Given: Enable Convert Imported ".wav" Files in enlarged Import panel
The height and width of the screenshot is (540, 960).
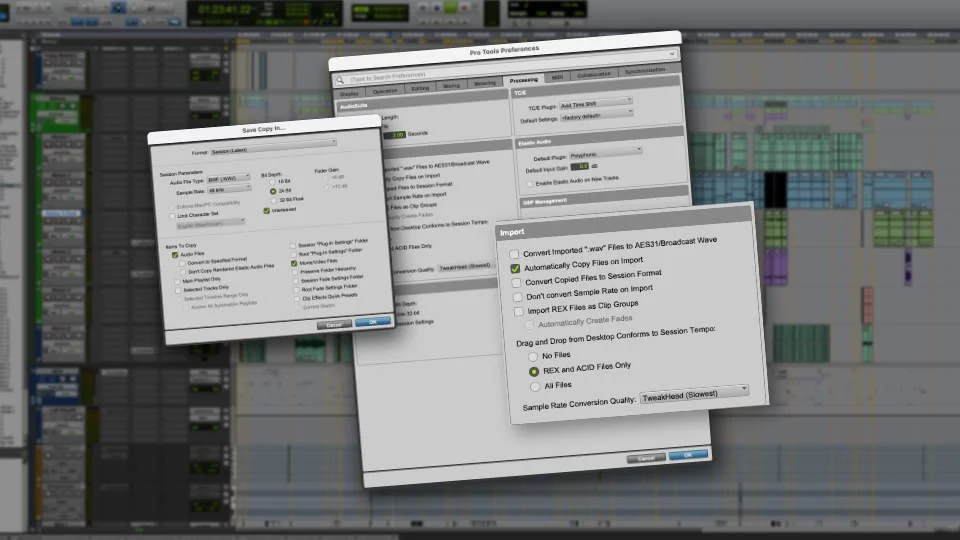Looking at the screenshot, I should point(514,254).
